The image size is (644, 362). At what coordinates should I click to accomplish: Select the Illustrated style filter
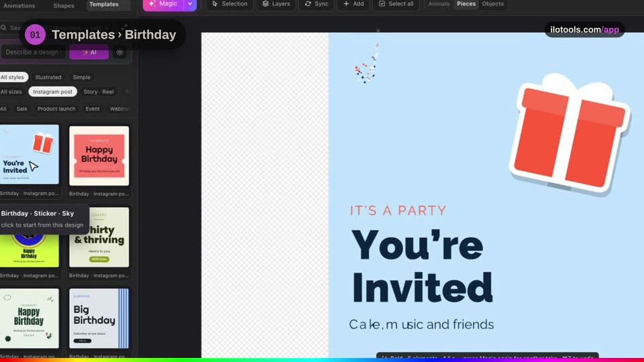[48, 77]
